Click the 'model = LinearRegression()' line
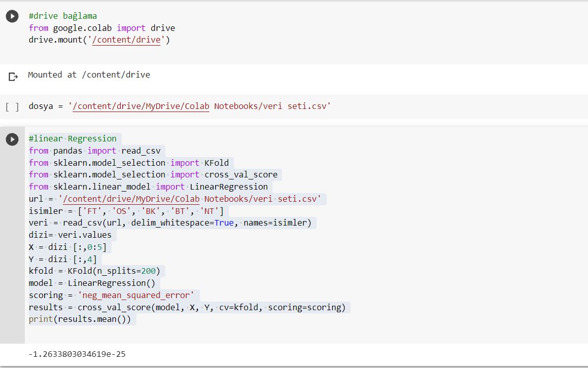This screenshot has width=588, height=368. [x=92, y=283]
